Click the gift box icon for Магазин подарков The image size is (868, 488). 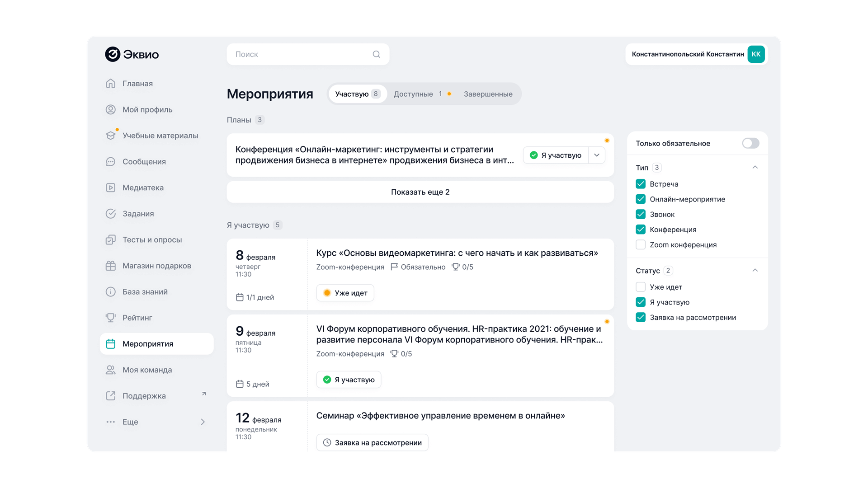111,266
